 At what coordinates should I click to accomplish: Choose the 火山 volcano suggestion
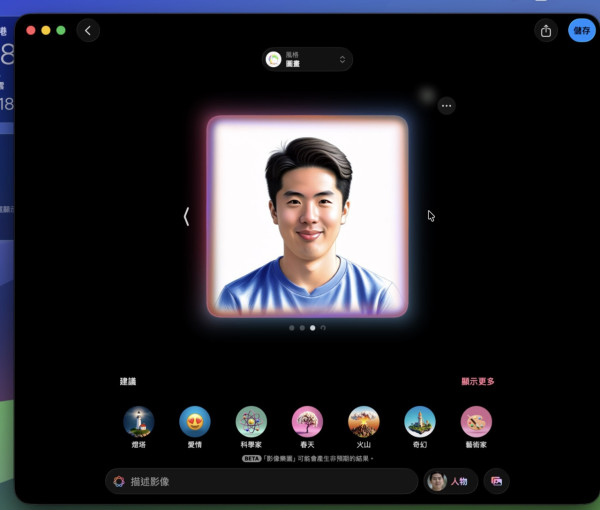364,427
